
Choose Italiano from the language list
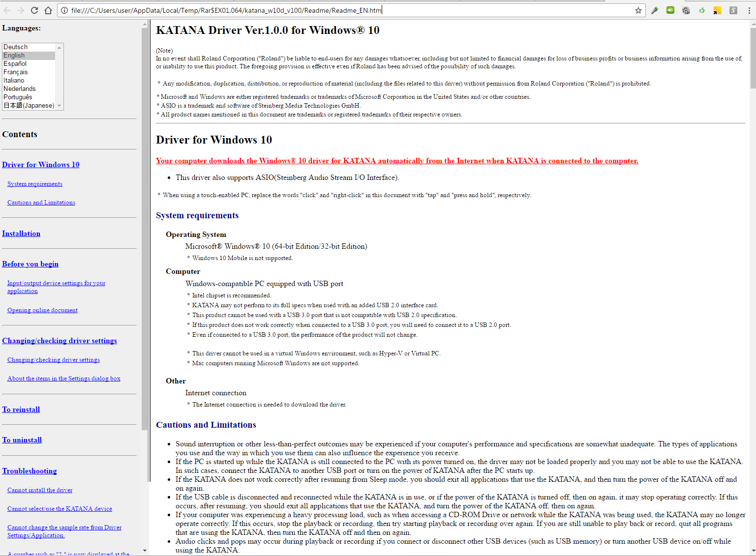(x=29, y=80)
